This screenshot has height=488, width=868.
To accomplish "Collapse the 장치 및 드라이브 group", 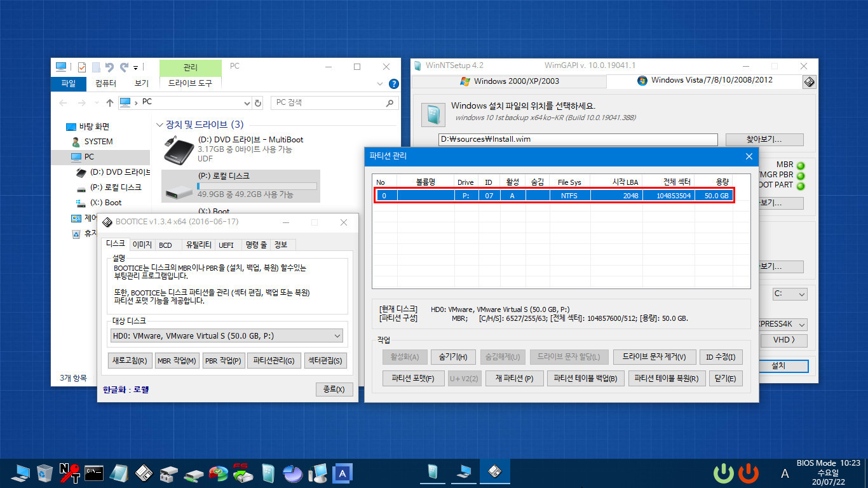I will pos(159,125).
